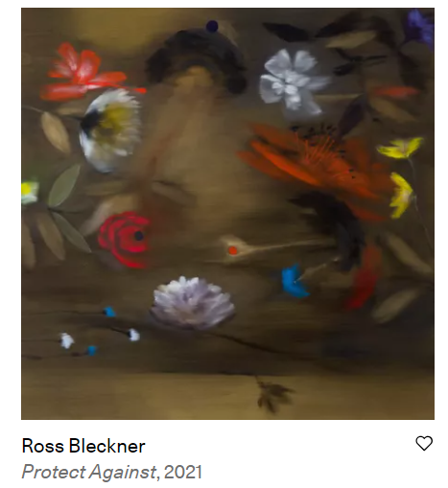Click the upper yellow flower at right edge

(x=400, y=148)
